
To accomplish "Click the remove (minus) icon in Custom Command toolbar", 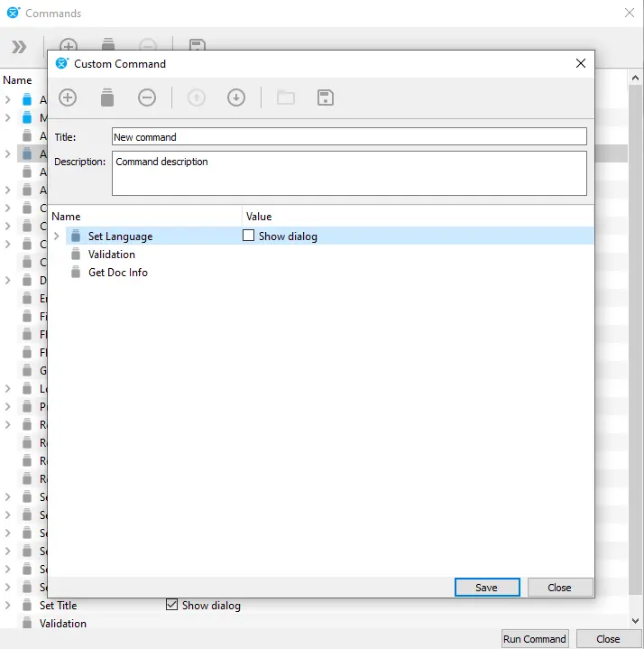I will pyautogui.click(x=147, y=97).
